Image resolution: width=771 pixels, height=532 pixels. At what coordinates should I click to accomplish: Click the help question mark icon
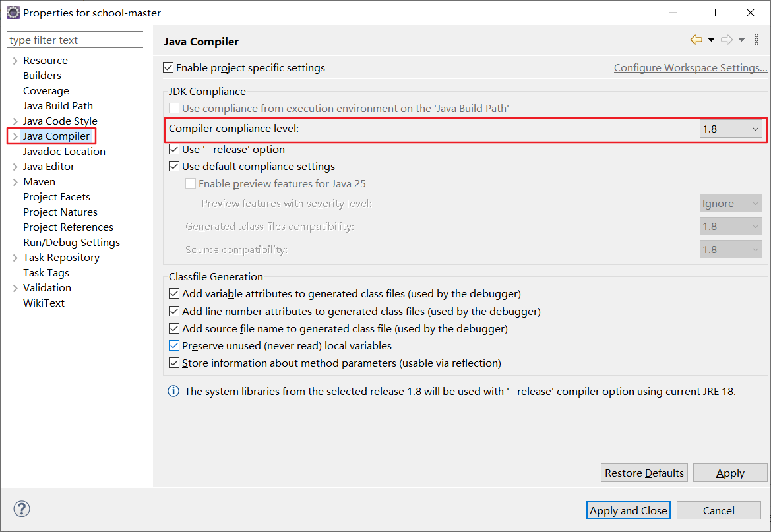(22, 509)
